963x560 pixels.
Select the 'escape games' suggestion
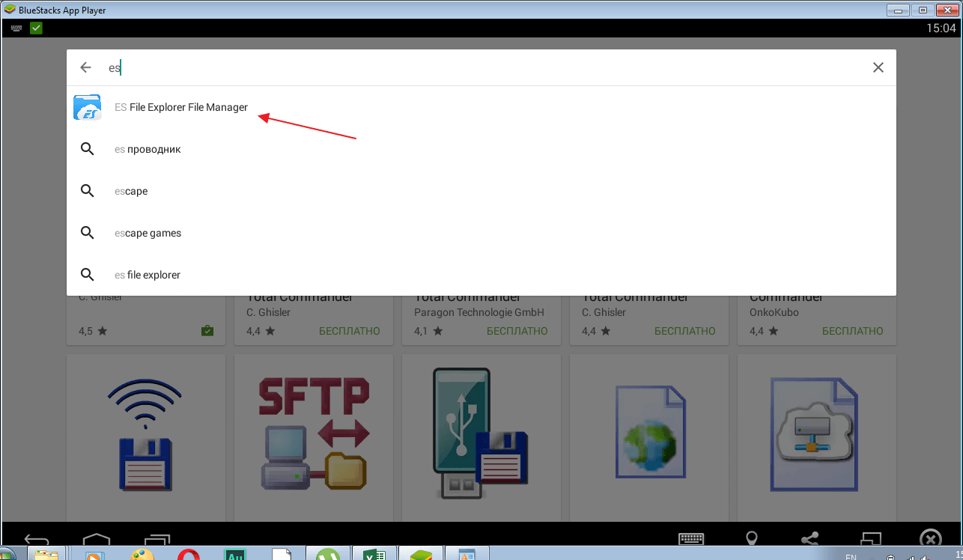coord(148,233)
